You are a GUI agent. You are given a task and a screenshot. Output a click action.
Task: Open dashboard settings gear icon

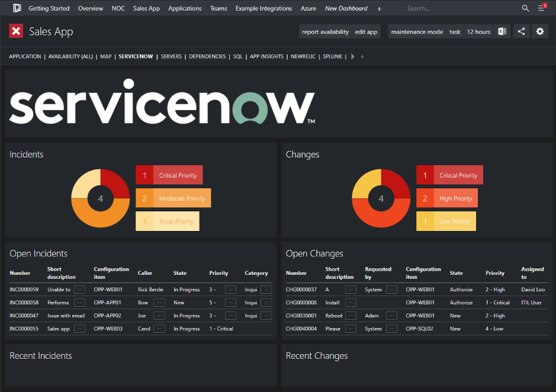(x=539, y=31)
